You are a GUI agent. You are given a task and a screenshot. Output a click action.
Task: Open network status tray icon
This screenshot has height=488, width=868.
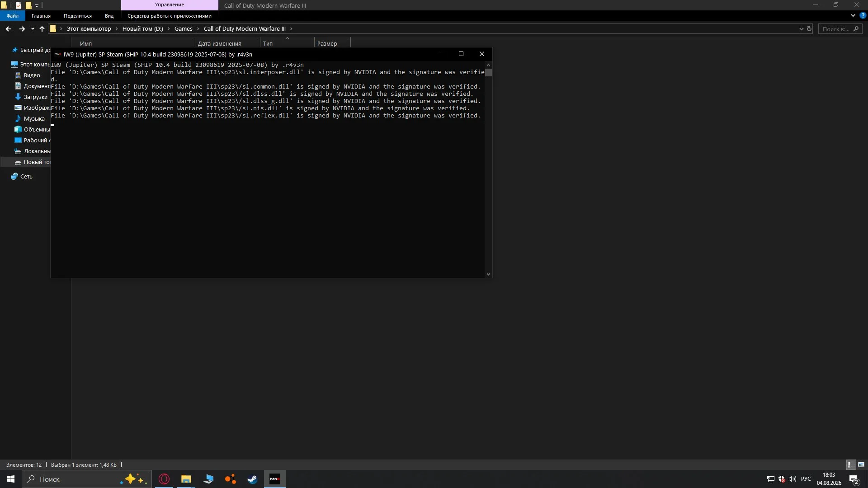[x=771, y=479]
